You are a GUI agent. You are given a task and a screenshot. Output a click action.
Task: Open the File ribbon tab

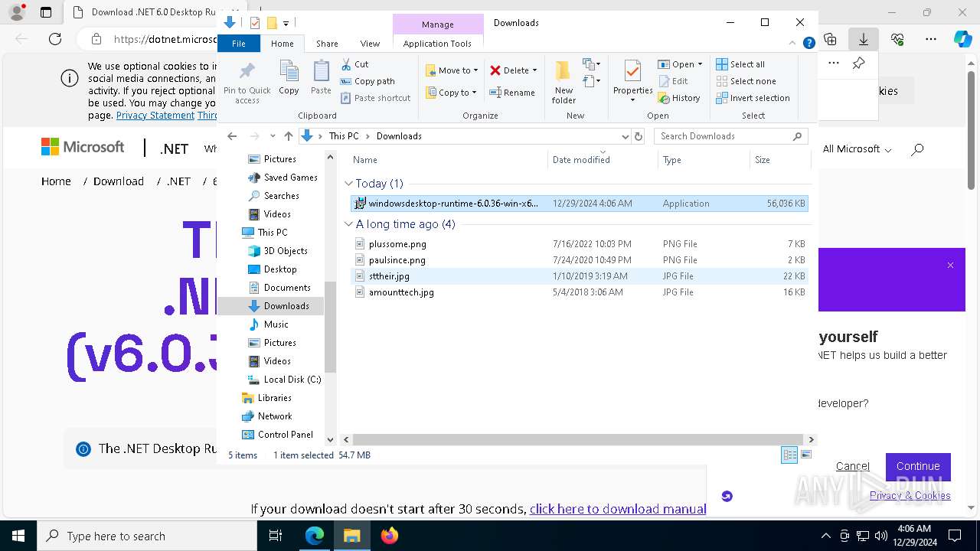pyautogui.click(x=239, y=44)
